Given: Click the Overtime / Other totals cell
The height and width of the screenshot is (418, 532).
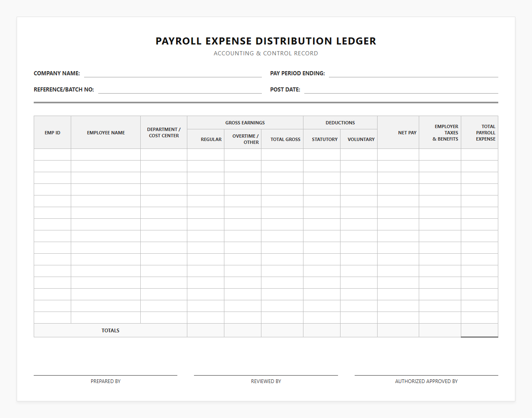Looking at the screenshot, I should tap(243, 330).
